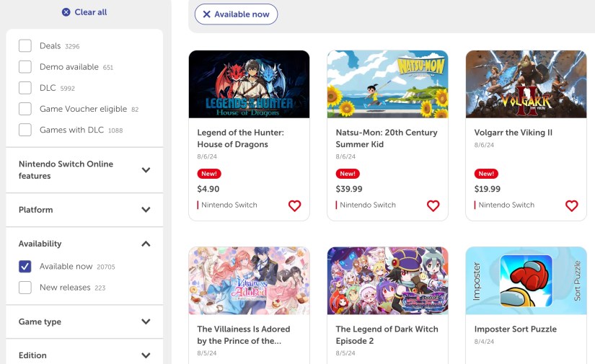Click Nintendo Switch label under $4.90
This screenshot has height=364, width=595.
[x=229, y=205]
